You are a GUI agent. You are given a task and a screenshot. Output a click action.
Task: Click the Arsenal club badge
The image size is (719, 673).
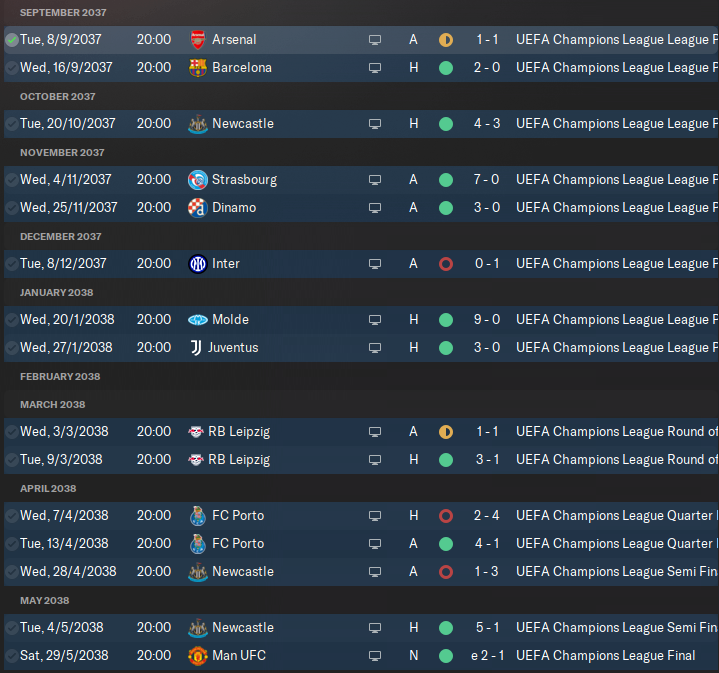click(198, 40)
